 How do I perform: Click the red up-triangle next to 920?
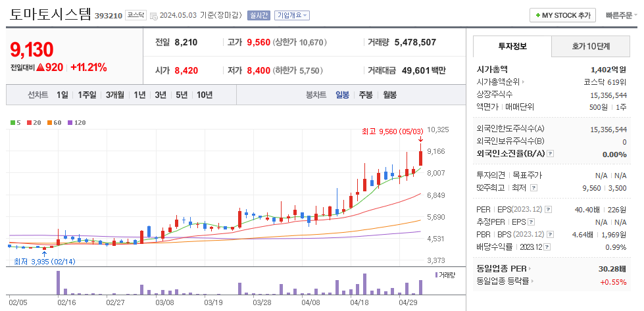point(40,68)
